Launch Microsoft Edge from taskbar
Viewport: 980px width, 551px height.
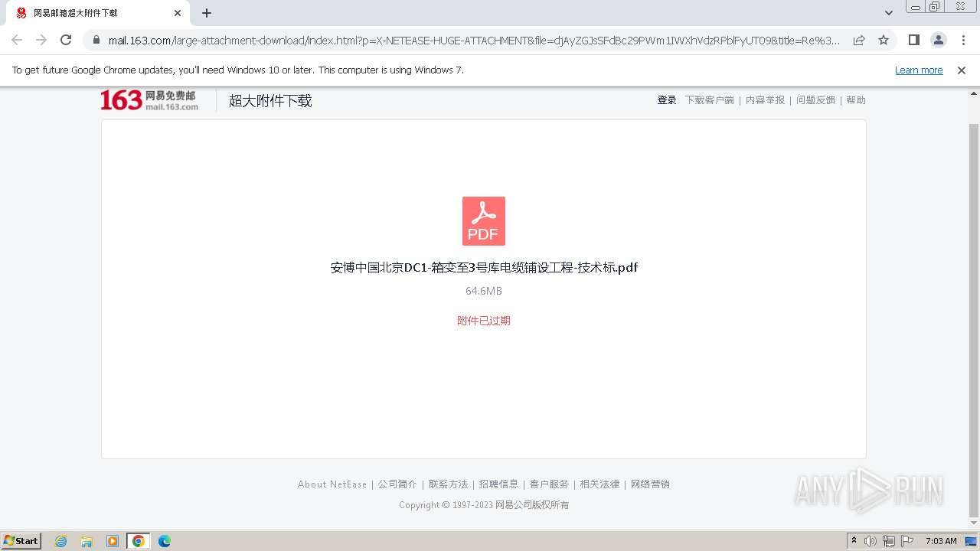pos(164,541)
